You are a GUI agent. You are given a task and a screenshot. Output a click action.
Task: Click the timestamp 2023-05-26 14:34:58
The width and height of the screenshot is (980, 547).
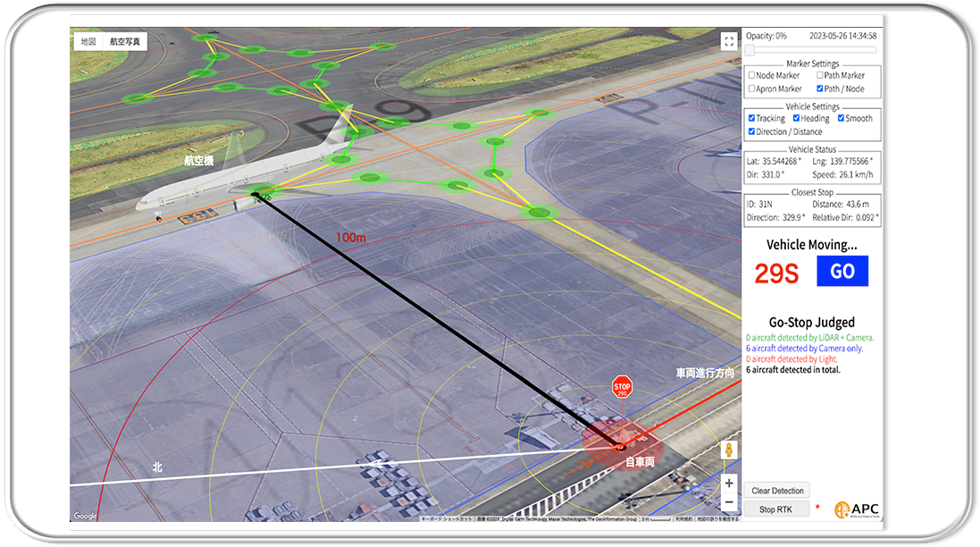pyautogui.click(x=843, y=37)
